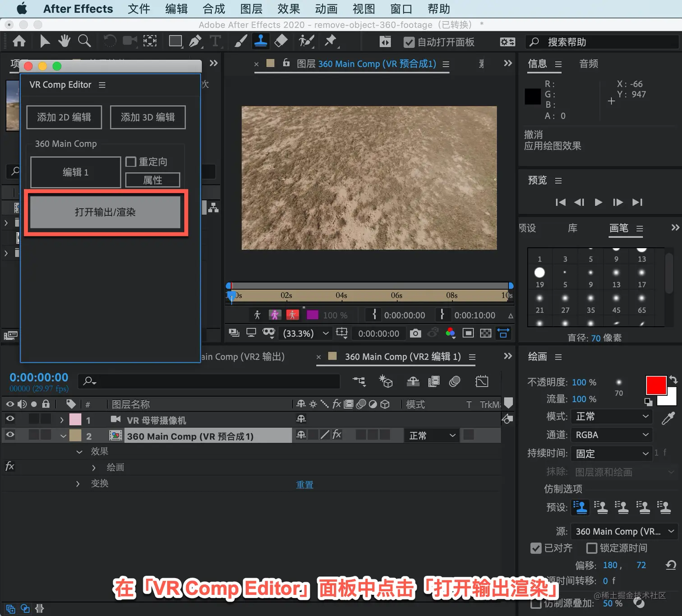The width and height of the screenshot is (682, 616).
Task: Open the clone 源 dropdown
Action: 624,531
